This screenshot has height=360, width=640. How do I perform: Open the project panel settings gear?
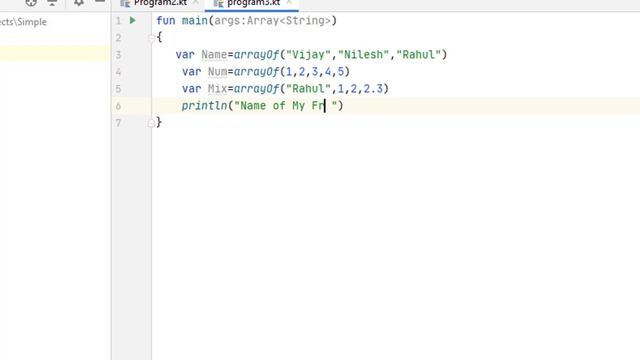[79, 3]
